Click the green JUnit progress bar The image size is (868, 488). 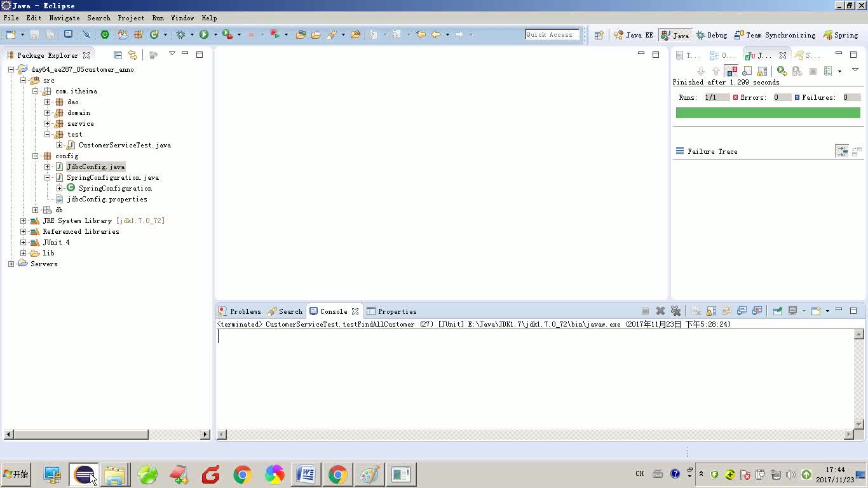coord(768,113)
